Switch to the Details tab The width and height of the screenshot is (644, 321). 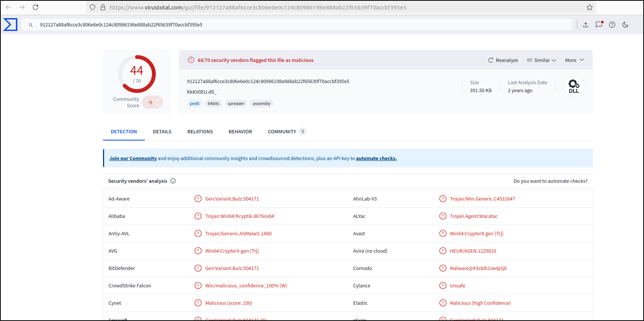(162, 132)
